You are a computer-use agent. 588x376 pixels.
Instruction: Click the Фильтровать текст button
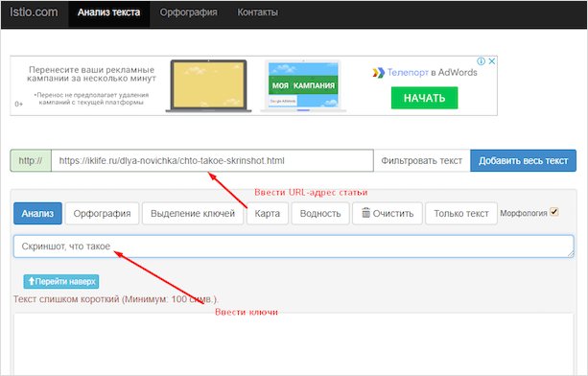click(x=422, y=161)
